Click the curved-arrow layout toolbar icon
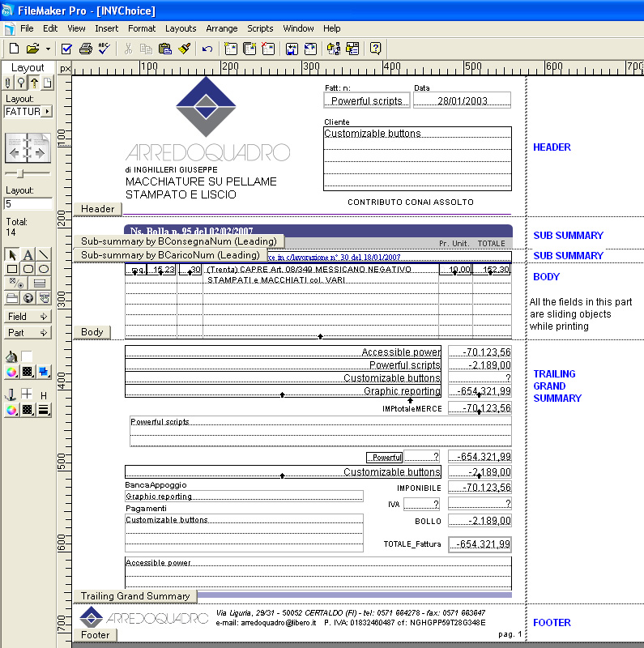 click(310, 49)
